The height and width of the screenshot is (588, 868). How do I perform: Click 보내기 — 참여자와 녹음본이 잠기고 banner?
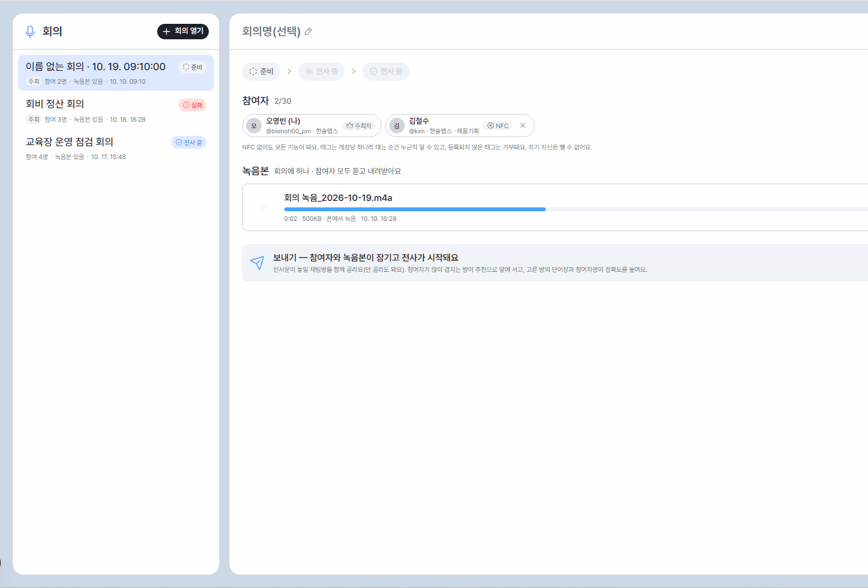(x=555, y=263)
